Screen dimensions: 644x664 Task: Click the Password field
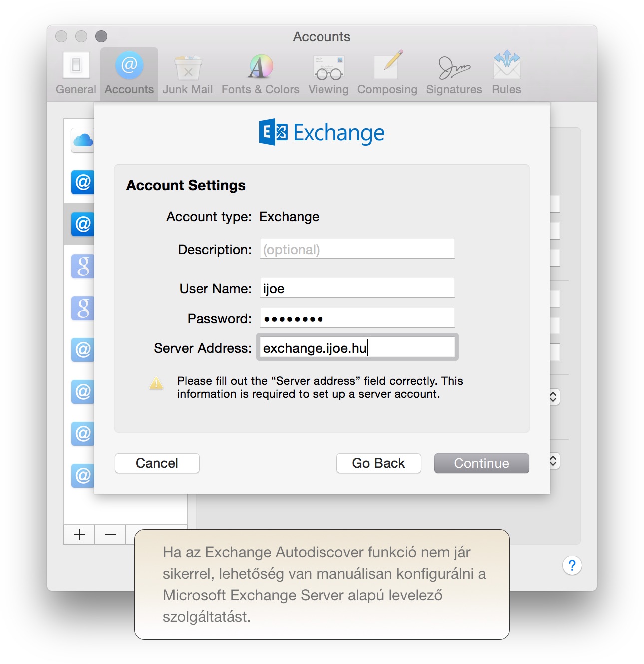357,318
